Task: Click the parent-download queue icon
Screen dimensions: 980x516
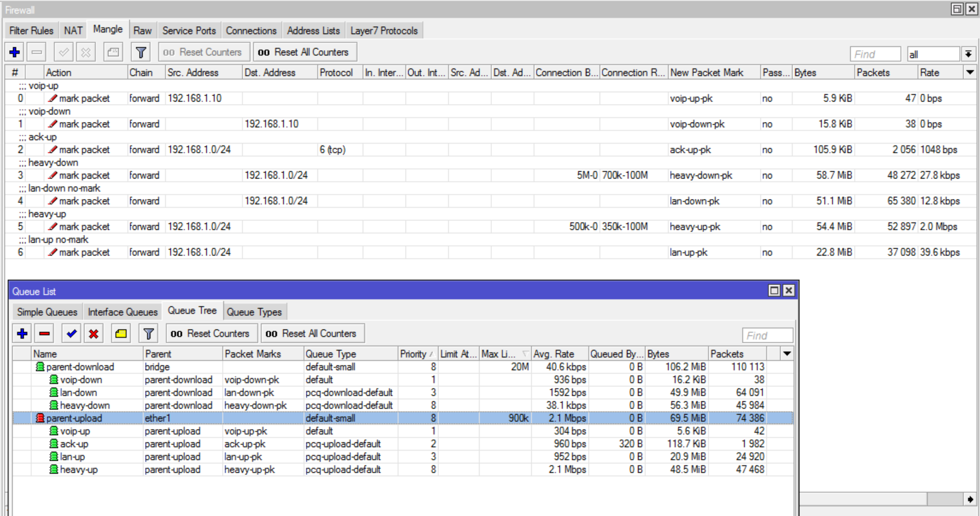Action: click(40, 367)
